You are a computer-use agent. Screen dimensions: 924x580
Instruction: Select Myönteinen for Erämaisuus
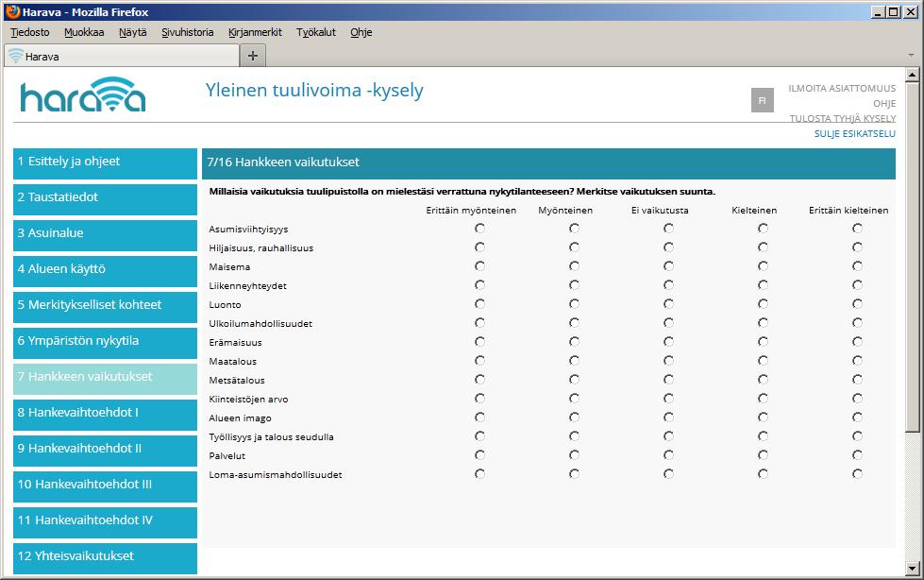(574, 342)
